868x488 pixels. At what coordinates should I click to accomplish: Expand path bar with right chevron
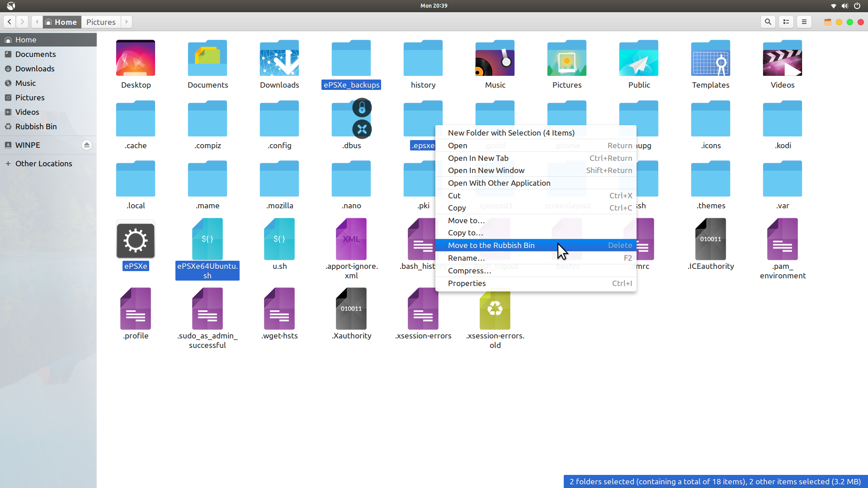(127, 22)
